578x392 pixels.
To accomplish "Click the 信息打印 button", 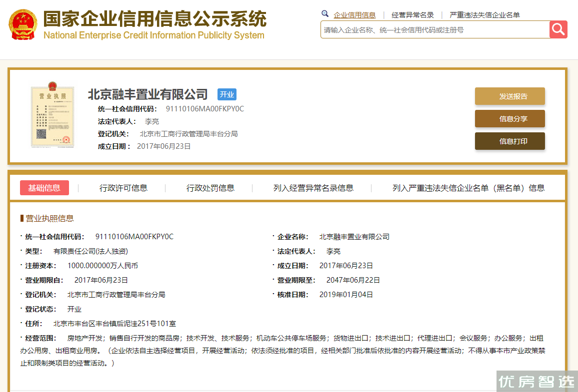I will click(510, 141).
